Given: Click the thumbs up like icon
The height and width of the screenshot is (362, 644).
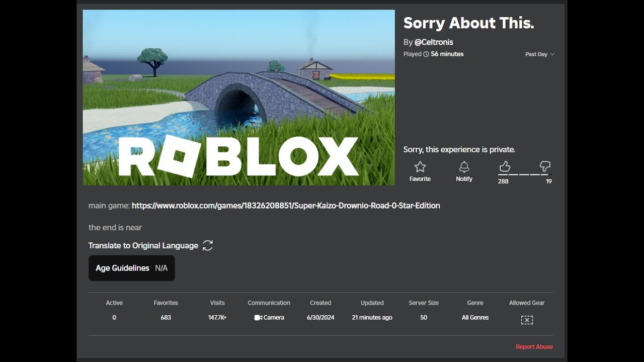Looking at the screenshot, I should pos(505,166).
